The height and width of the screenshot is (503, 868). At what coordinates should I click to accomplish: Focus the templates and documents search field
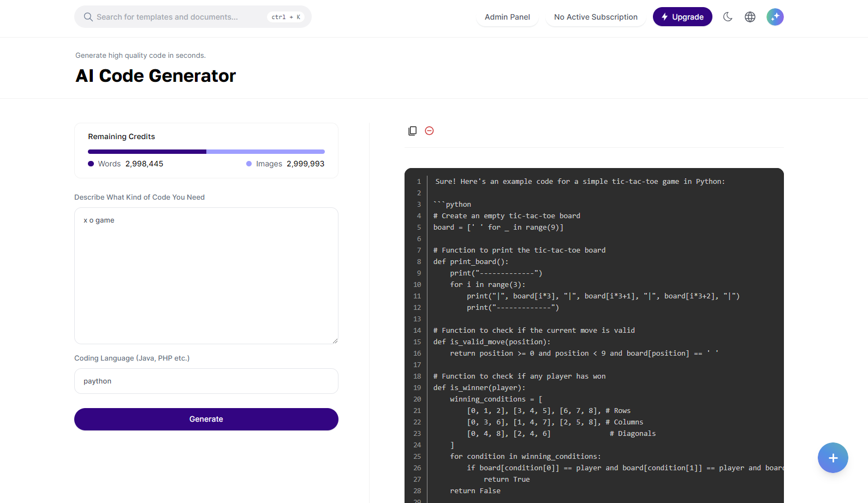pos(193,17)
